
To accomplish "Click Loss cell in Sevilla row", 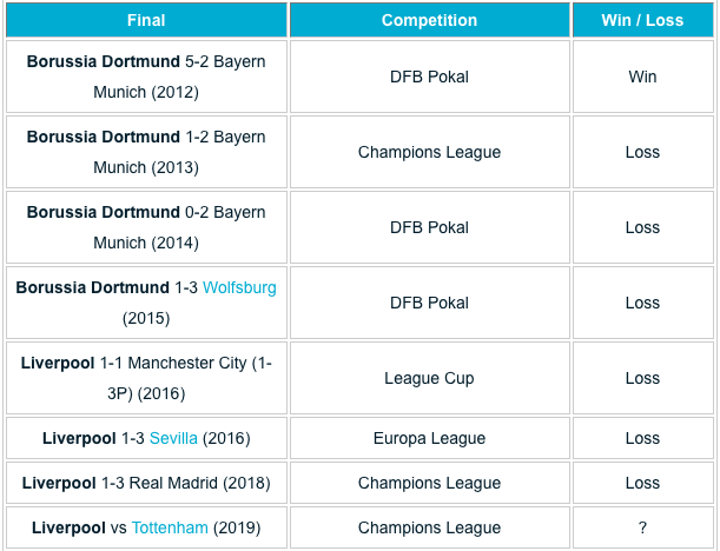I will [642, 438].
